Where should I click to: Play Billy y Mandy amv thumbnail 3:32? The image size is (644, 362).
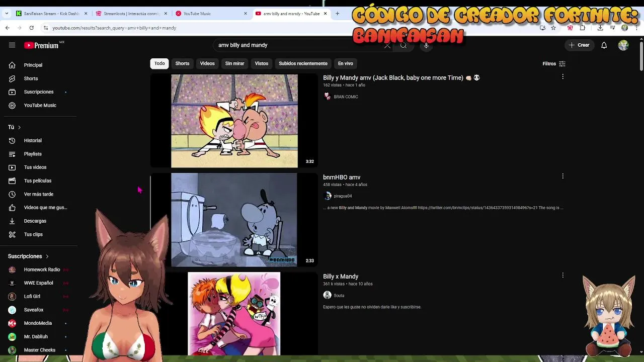pos(234,121)
